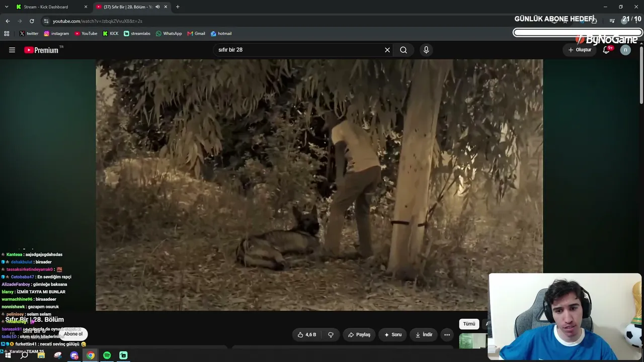
Task: Restore down the Chrome window
Action: coord(621,7)
